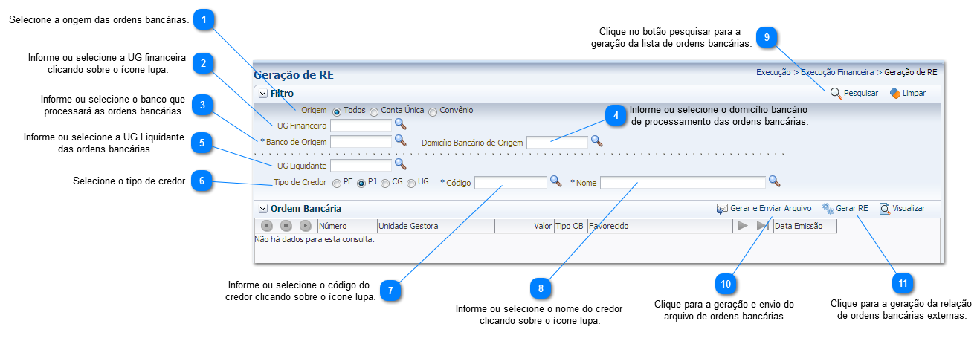Screen dimensions: 980x344
Task: Select PF as Tipo de Credor
Action: [337, 183]
